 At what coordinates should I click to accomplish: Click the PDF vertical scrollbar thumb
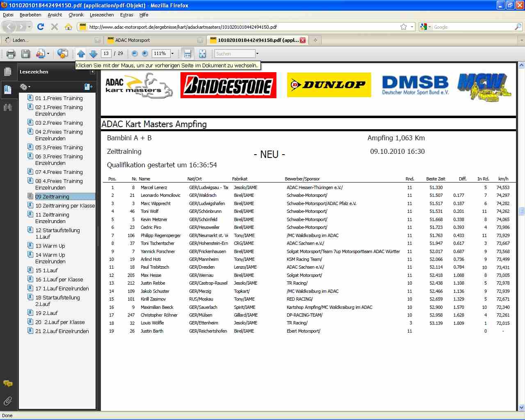pos(522,211)
